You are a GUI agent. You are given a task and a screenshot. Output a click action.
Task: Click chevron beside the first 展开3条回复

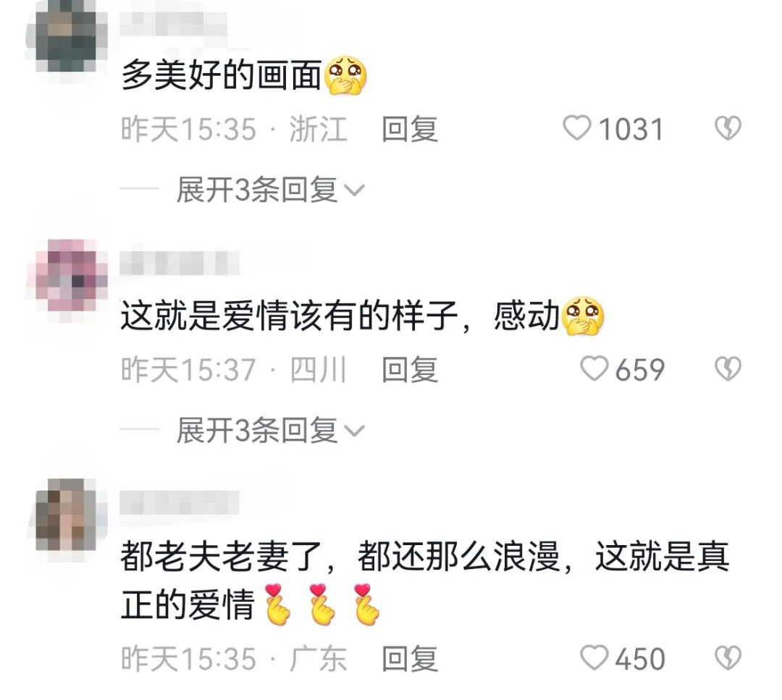355,191
